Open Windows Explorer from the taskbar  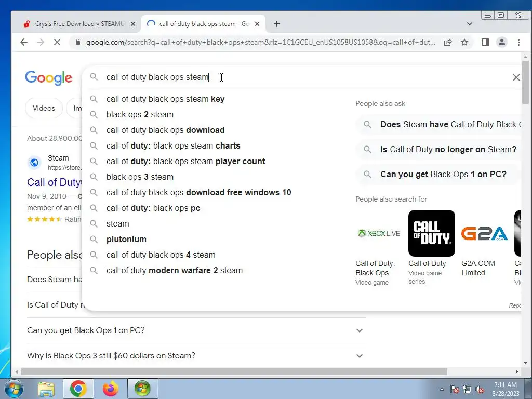coord(46,389)
